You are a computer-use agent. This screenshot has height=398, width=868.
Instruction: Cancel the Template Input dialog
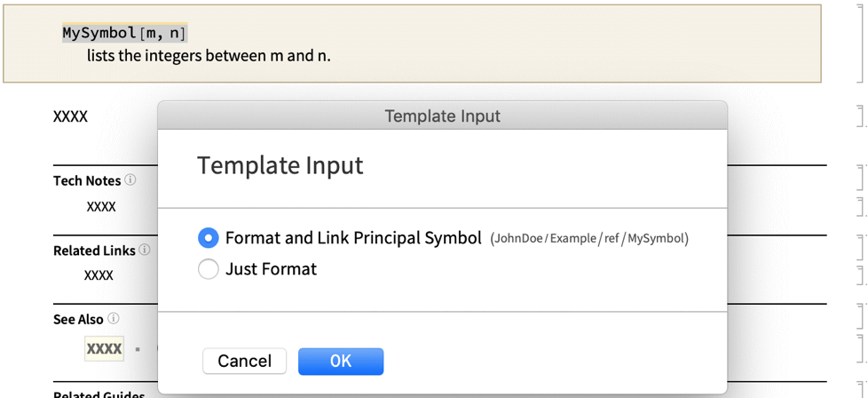click(x=244, y=361)
